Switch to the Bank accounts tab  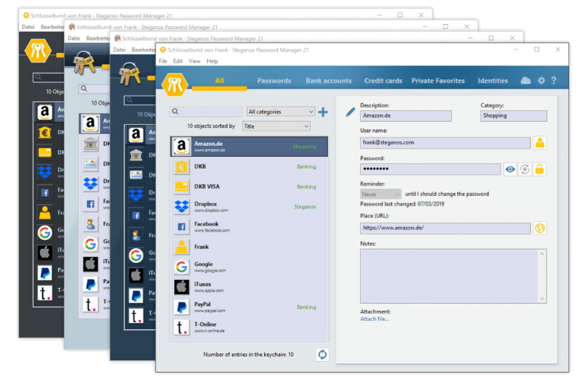[x=328, y=80]
